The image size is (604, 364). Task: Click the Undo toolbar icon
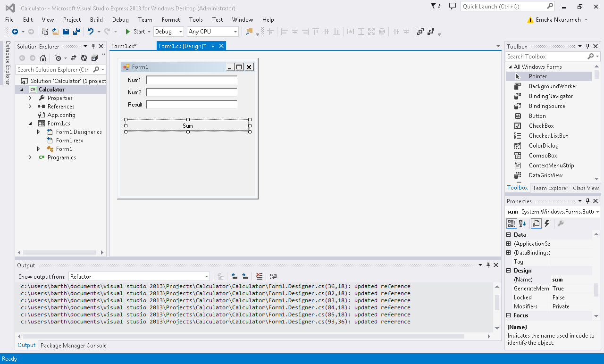[91, 32]
